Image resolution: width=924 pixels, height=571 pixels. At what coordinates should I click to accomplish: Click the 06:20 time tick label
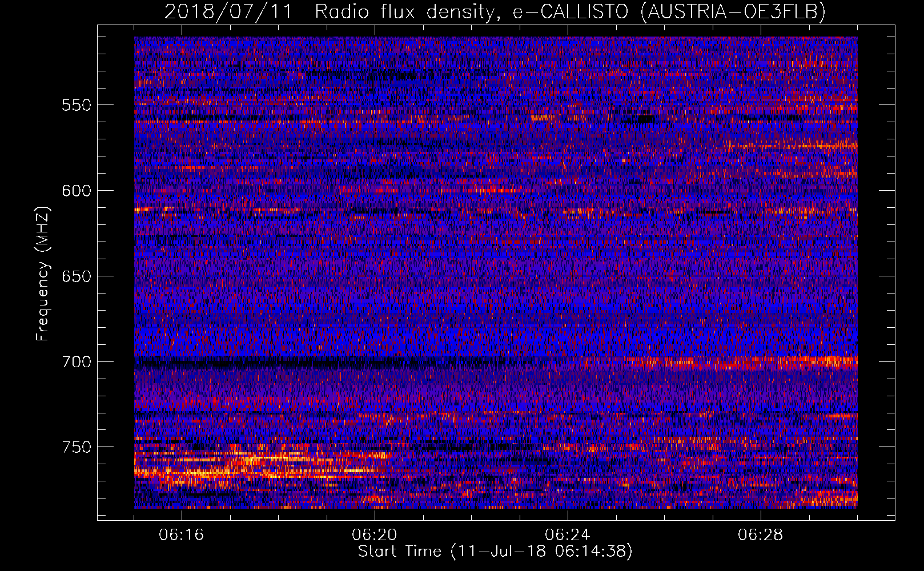click(x=375, y=535)
